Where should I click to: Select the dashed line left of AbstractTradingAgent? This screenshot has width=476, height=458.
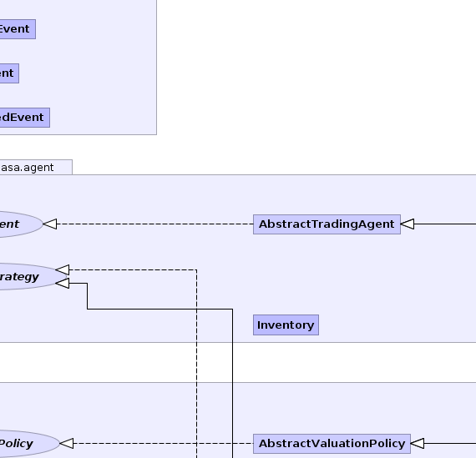tap(154, 224)
